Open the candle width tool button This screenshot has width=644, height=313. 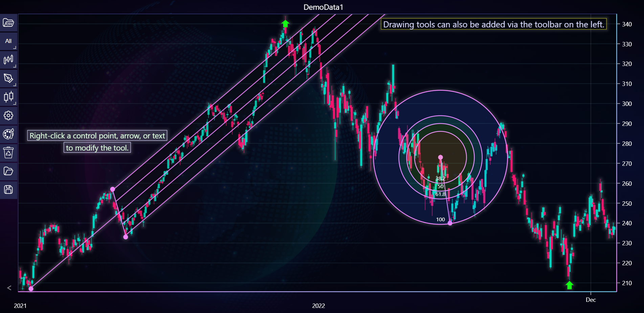(8, 97)
